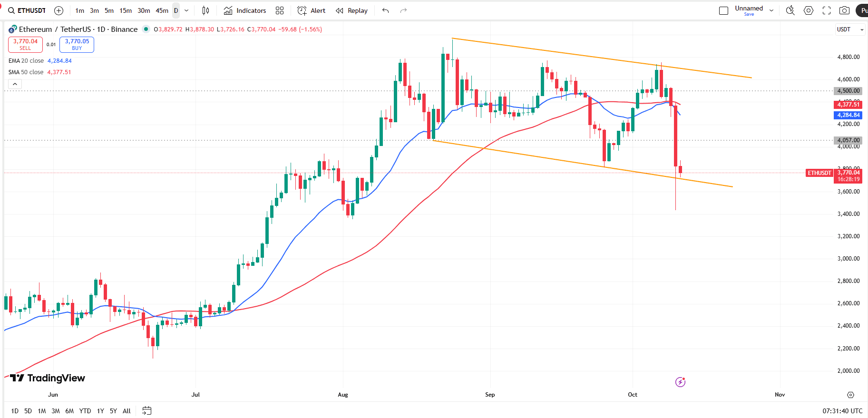Click the add symbol plus icon
The height and width of the screenshot is (418, 868).
(59, 10)
